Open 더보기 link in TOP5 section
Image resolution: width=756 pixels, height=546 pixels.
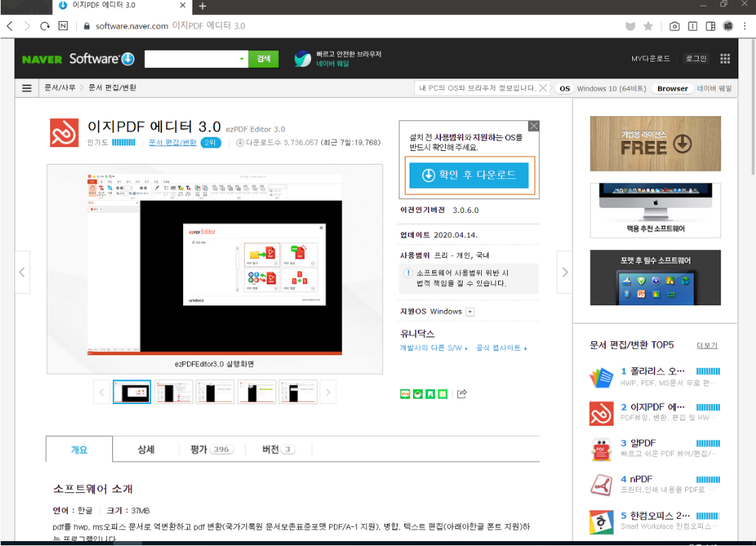point(707,345)
